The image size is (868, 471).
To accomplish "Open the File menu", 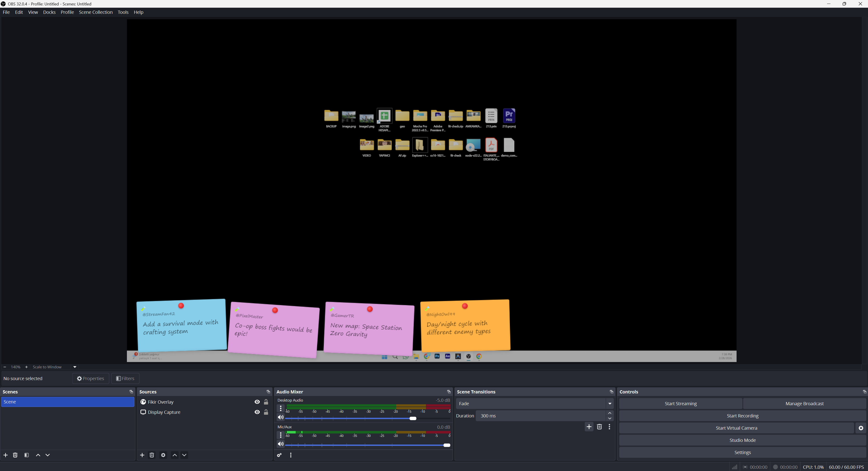I will point(6,12).
